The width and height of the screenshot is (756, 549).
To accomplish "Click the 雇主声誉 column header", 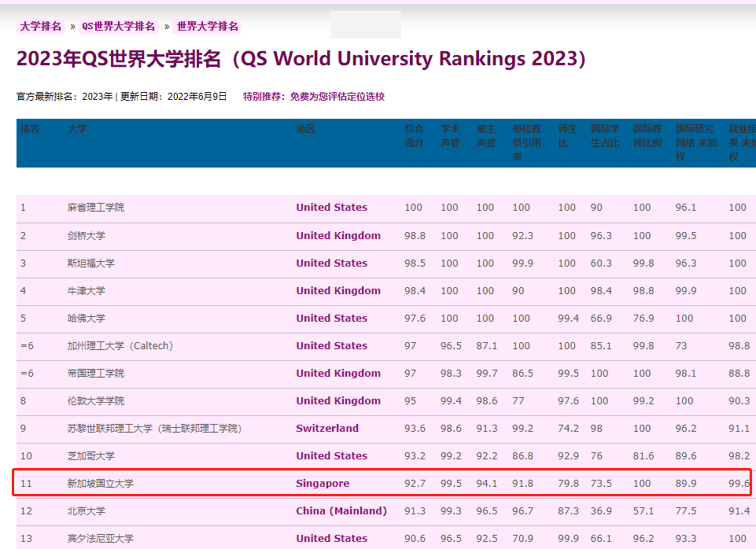I will tap(486, 136).
